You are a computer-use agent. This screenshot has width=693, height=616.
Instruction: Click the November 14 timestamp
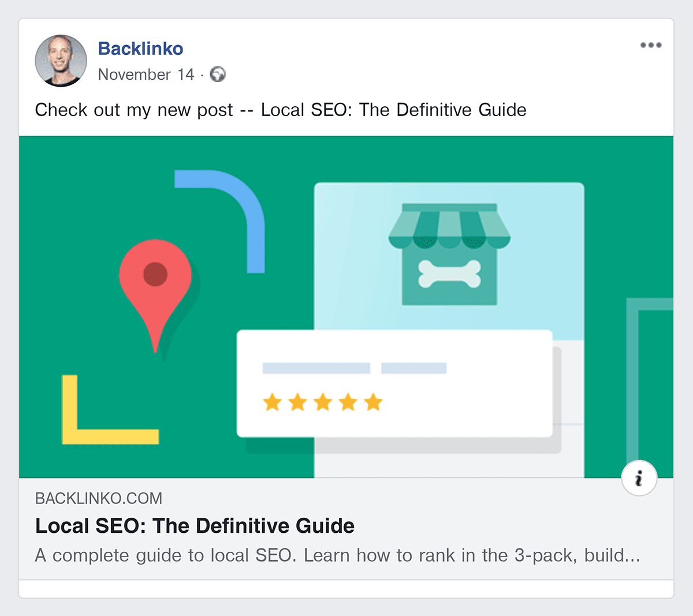click(146, 75)
